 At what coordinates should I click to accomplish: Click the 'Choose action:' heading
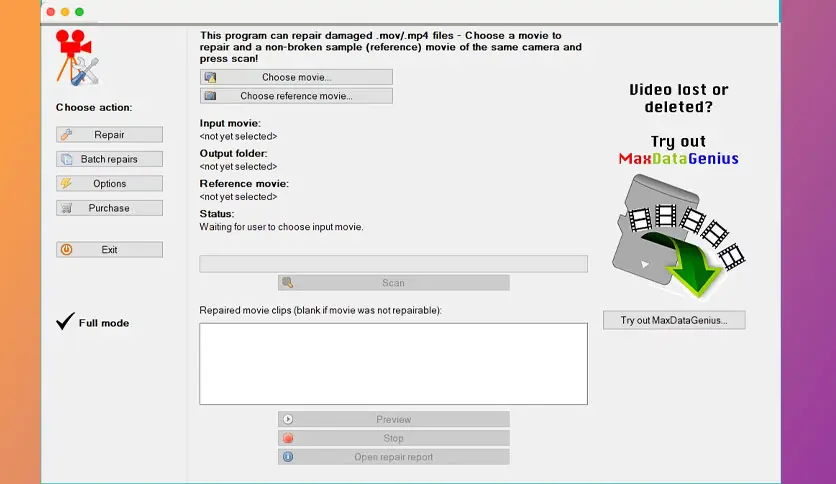94,107
